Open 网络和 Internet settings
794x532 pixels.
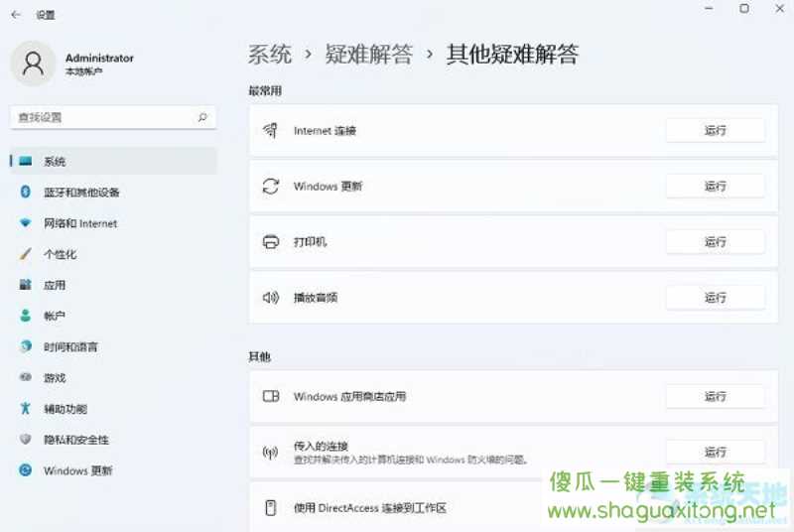(x=113, y=223)
